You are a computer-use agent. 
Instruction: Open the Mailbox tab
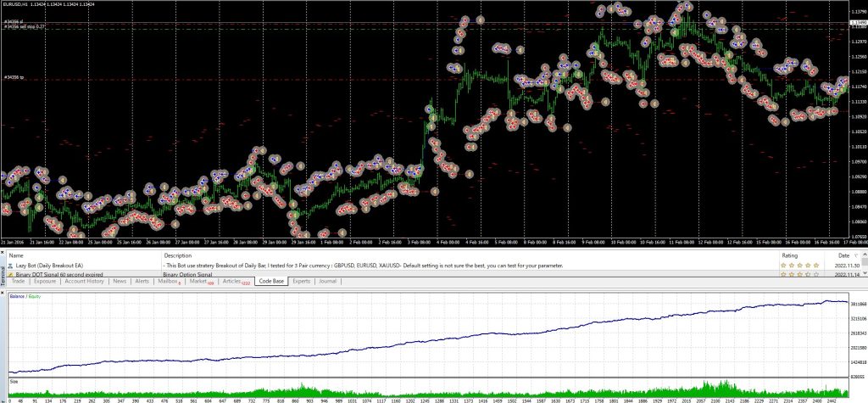coord(169,281)
